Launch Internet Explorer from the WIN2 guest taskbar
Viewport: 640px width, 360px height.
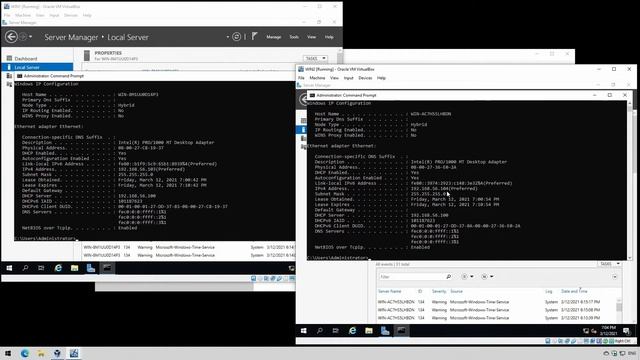pyautogui.click(x=352, y=331)
